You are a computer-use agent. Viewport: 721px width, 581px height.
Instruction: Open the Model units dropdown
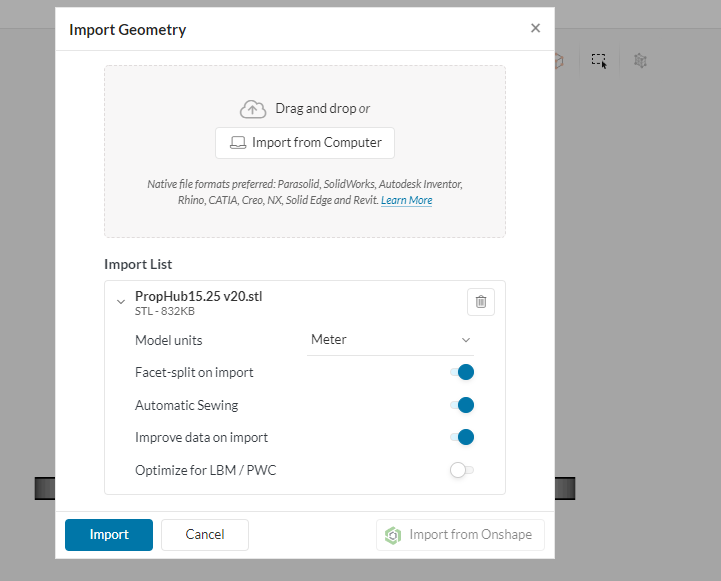(x=389, y=340)
